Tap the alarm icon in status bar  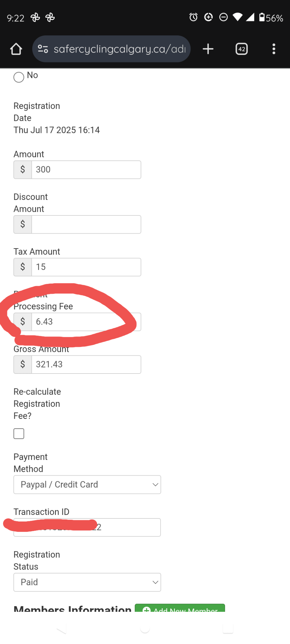(193, 17)
